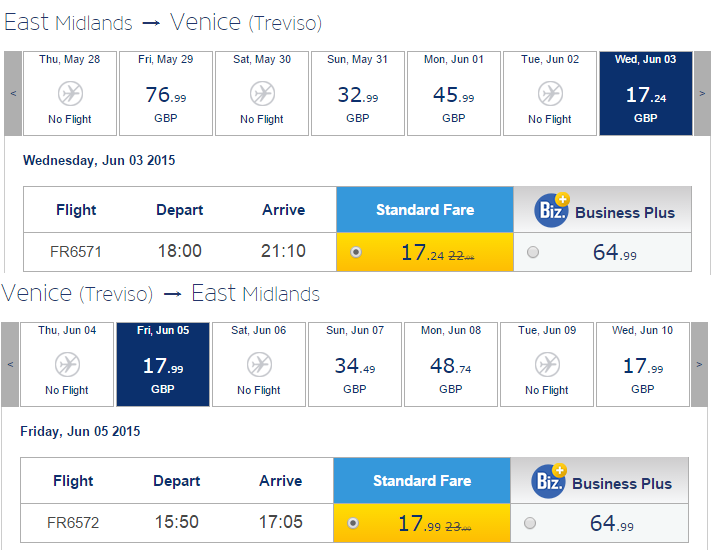The image size is (714, 550).
Task: Show earlier outbound dates with left arrow
Action: (x=13, y=93)
